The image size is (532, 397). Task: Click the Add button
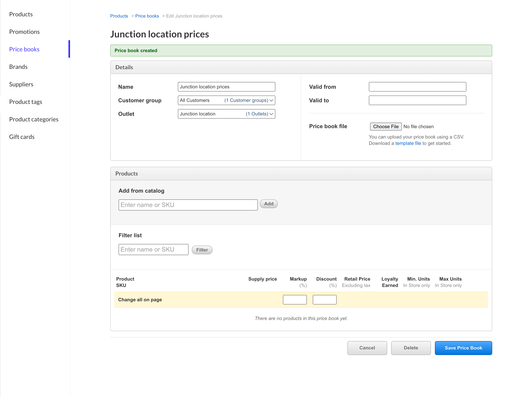pyautogui.click(x=269, y=204)
